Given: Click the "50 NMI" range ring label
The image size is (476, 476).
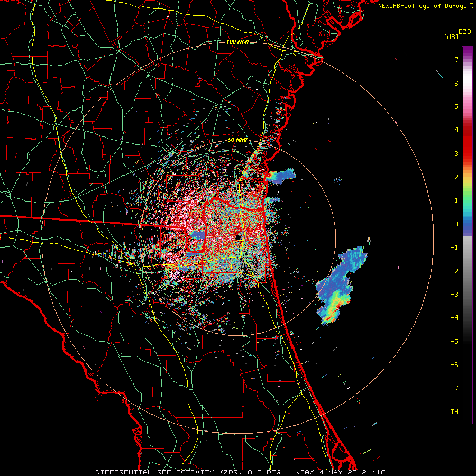Looking at the screenshot, I should 237,140.
